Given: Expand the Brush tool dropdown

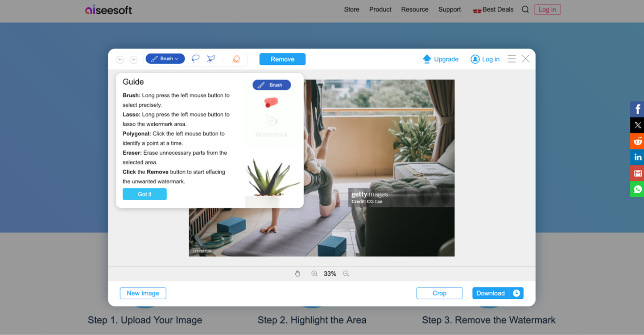Looking at the screenshot, I should [x=176, y=58].
